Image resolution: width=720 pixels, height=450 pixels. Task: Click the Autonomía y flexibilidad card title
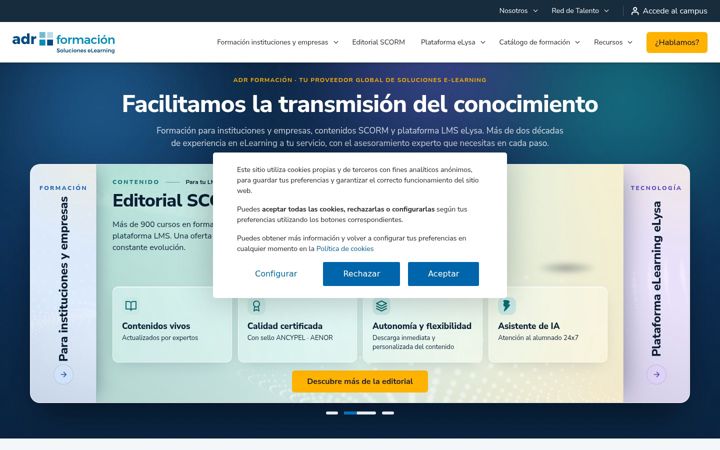coord(422,326)
